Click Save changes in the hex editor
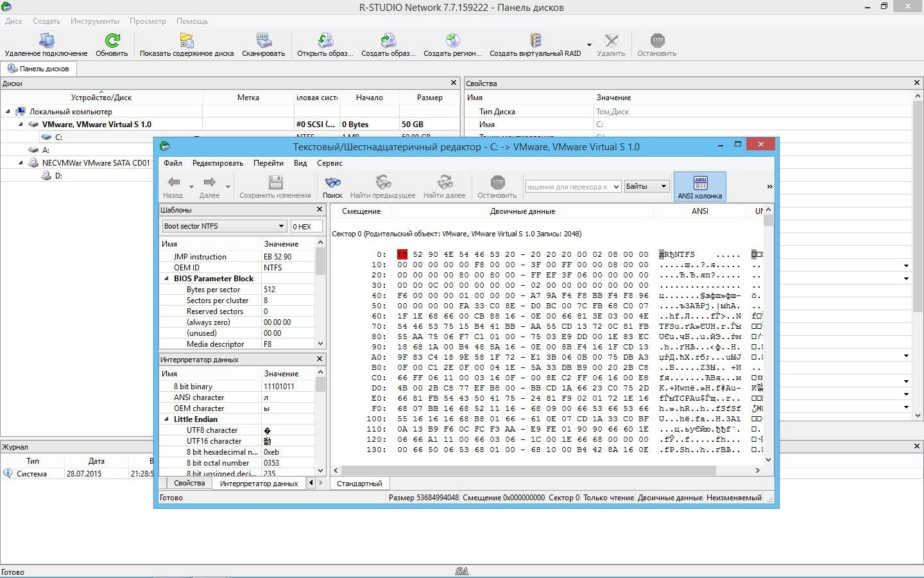 click(x=275, y=187)
